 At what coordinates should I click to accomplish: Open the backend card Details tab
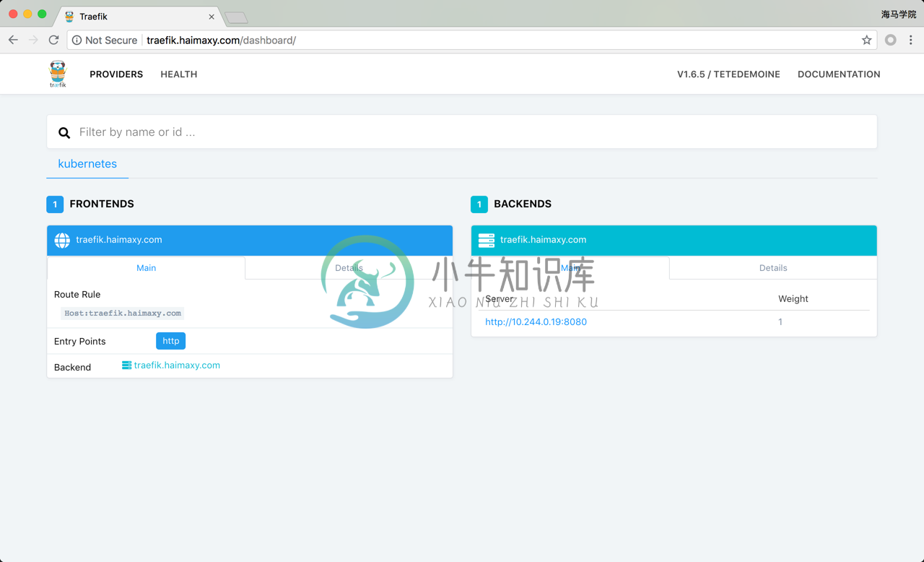click(773, 268)
